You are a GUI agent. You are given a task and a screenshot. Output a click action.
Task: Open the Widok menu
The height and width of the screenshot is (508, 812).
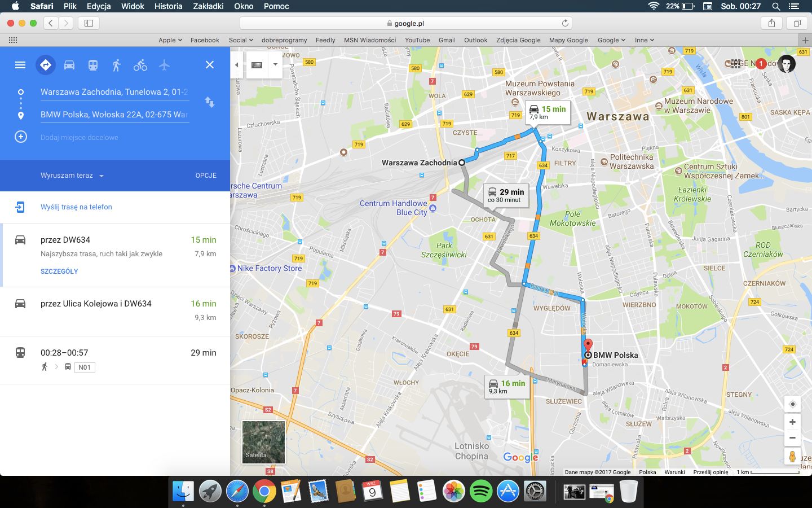133,6
